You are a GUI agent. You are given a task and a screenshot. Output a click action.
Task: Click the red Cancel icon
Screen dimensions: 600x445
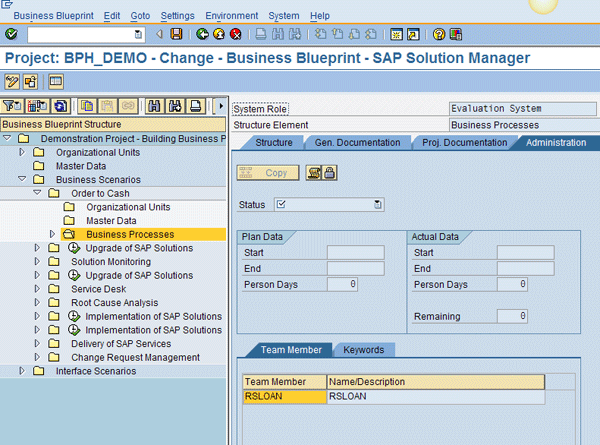click(235, 34)
